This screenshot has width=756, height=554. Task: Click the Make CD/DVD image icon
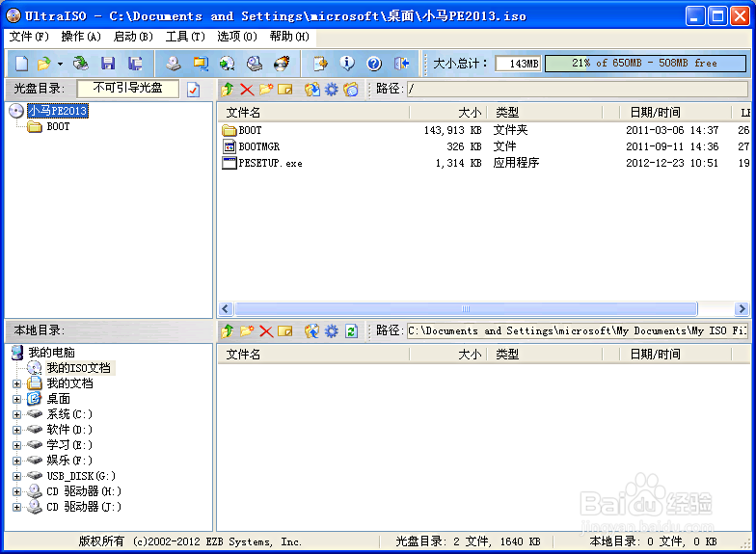[174, 64]
